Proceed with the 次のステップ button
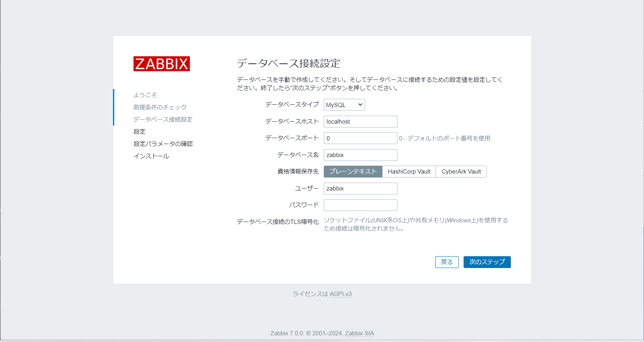This screenshot has width=644, height=342. (x=487, y=262)
